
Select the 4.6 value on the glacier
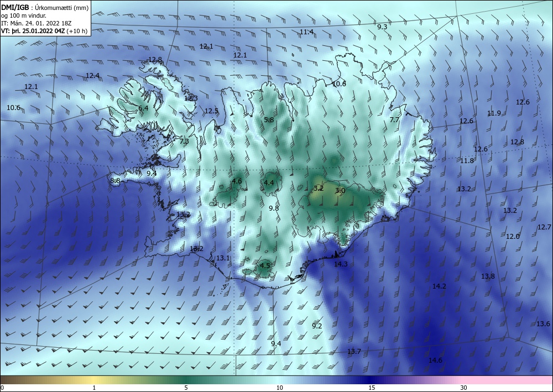click(x=237, y=181)
